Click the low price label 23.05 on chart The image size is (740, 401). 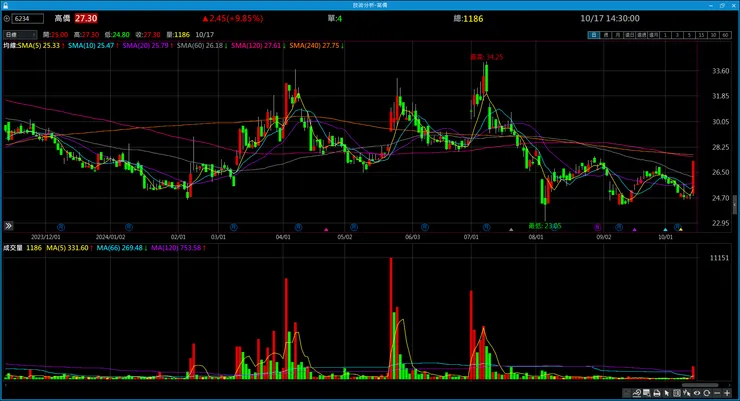pyautogui.click(x=545, y=226)
